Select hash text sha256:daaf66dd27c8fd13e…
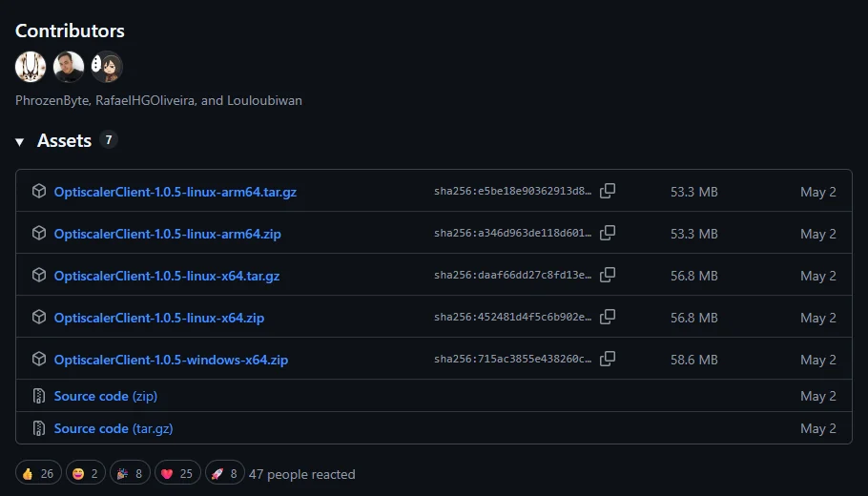This screenshot has height=496, width=868. [x=512, y=276]
